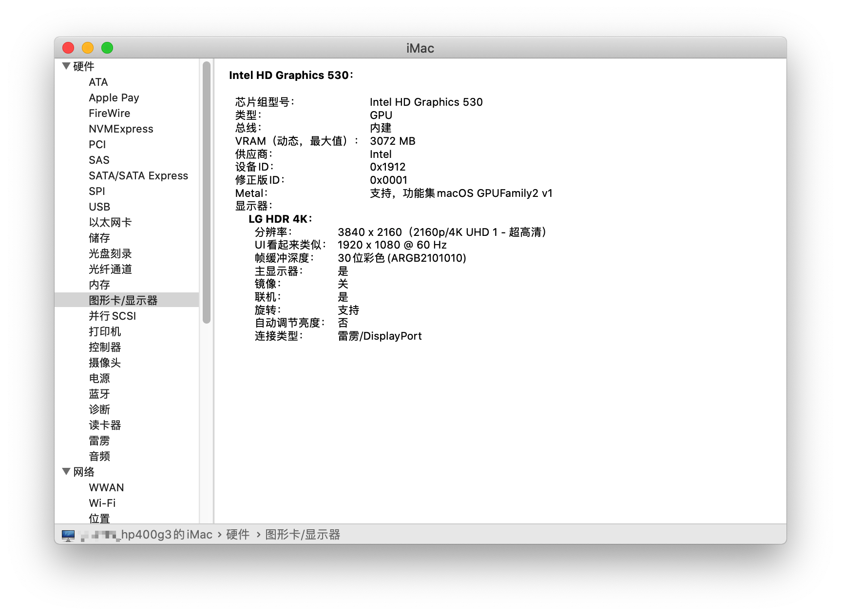Screen dimensions: 841x616
Task: Click the 雷雳/DisplayPort connection value
Action: click(x=380, y=336)
